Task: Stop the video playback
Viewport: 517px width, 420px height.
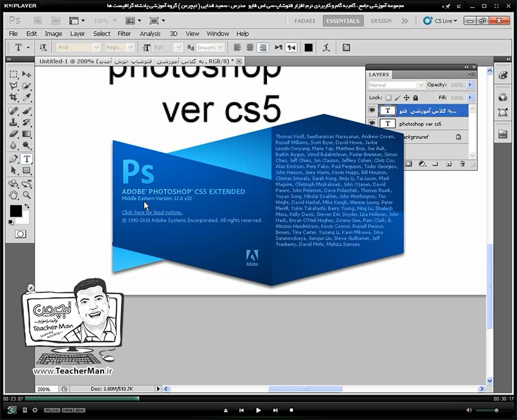Action: (x=291, y=410)
